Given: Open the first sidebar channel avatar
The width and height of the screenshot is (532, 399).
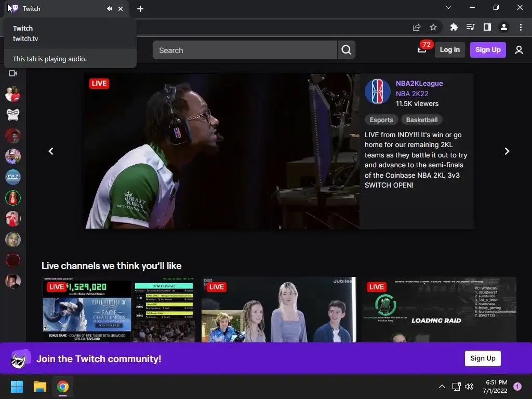Looking at the screenshot, I should coord(13,94).
